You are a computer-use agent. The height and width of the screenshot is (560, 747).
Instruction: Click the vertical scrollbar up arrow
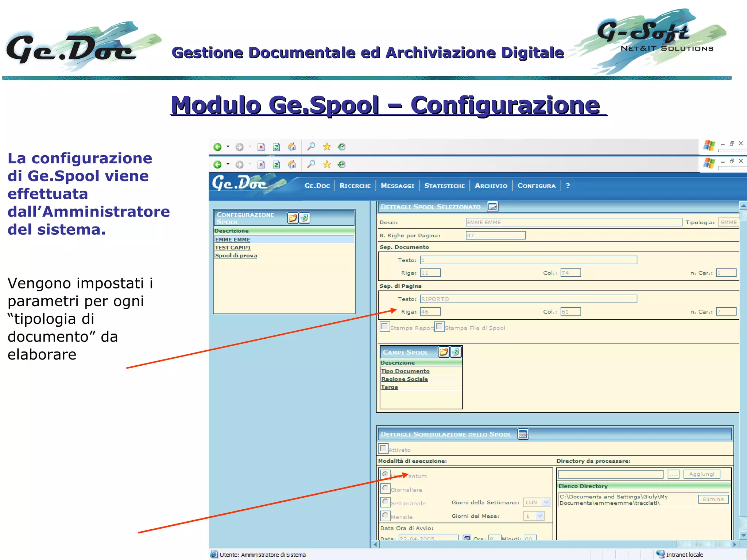[x=743, y=206]
